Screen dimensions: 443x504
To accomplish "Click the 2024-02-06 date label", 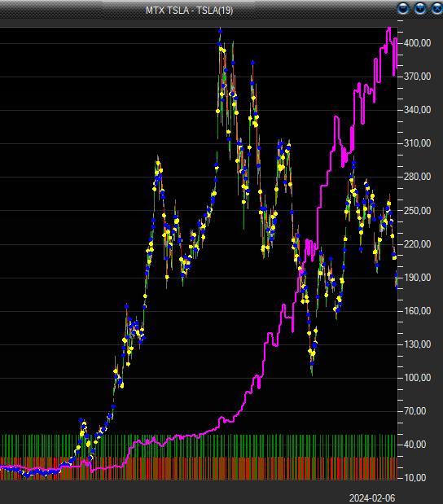I will (x=372, y=498).
